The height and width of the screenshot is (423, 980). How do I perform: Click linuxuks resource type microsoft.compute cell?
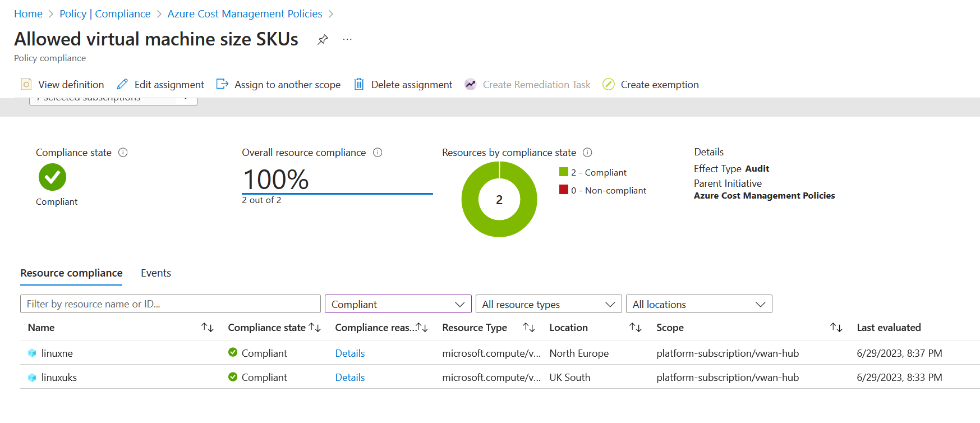pyautogui.click(x=491, y=378)
